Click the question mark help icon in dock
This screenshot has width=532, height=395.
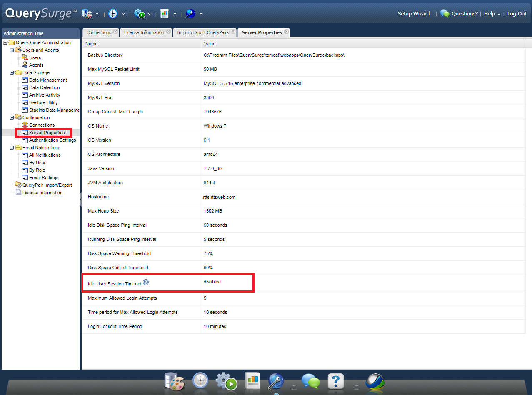(x=336, y=381)
